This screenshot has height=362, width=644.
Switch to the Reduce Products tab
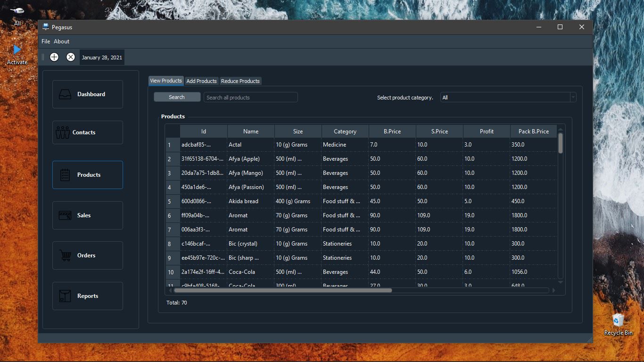coord(240,81)
